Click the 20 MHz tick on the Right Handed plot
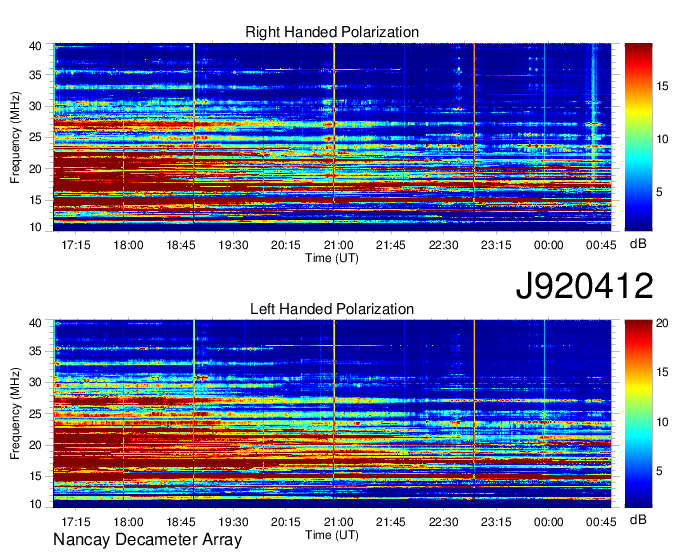The image size is (680, 552). pos(35,169)
